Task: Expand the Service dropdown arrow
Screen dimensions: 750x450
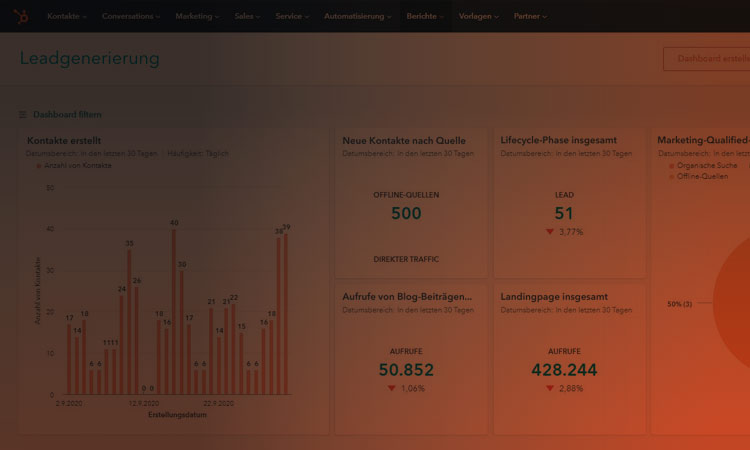Action: 307,17
